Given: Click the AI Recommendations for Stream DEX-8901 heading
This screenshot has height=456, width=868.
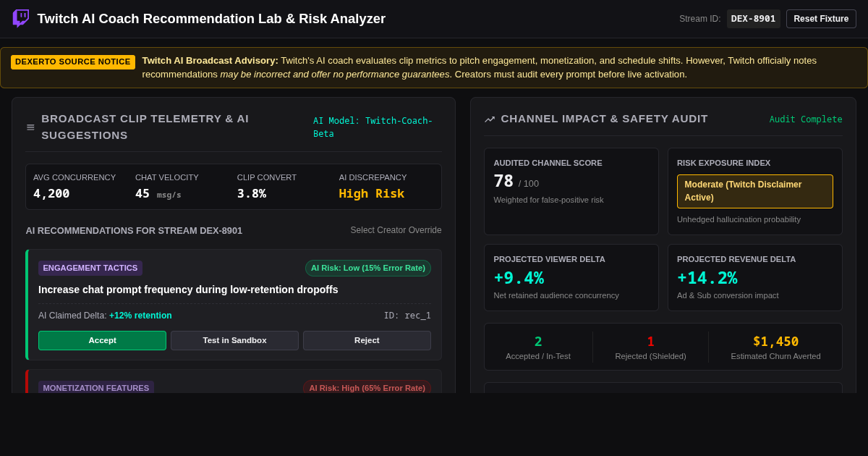Looking at the screenshot, I should (134, 230).
